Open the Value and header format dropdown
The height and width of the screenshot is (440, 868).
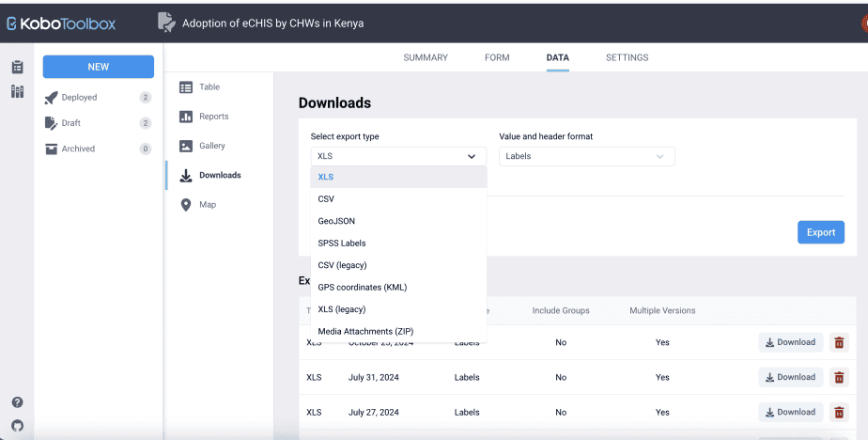pos(585,157)
